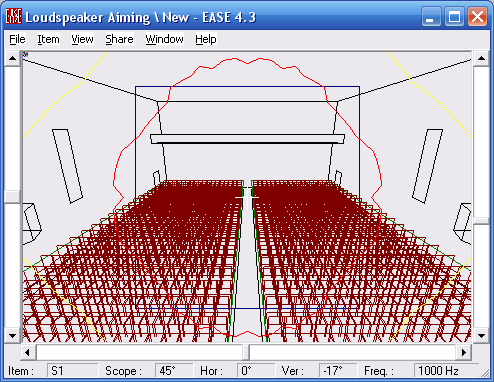The width and height of the screenshot is (494, 382).
Task: Click the small loudspeaker marker in the view's top-left corner
Action: pos(25,54)
